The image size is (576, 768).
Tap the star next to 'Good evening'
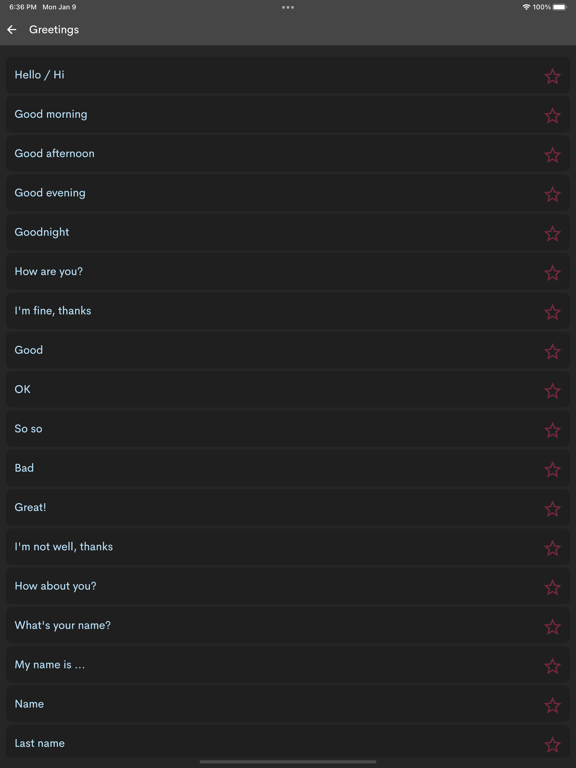tap(552, 194)
